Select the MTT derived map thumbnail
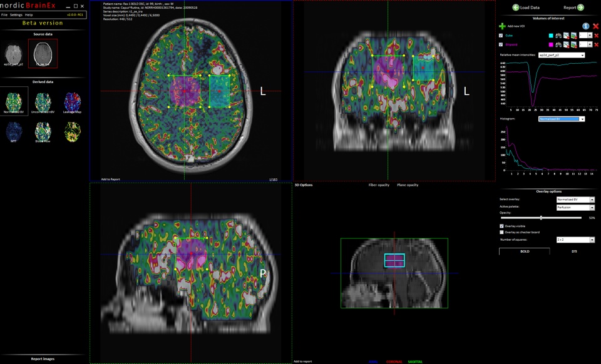Viewport: 601px width, 364px height. (14, 132)
